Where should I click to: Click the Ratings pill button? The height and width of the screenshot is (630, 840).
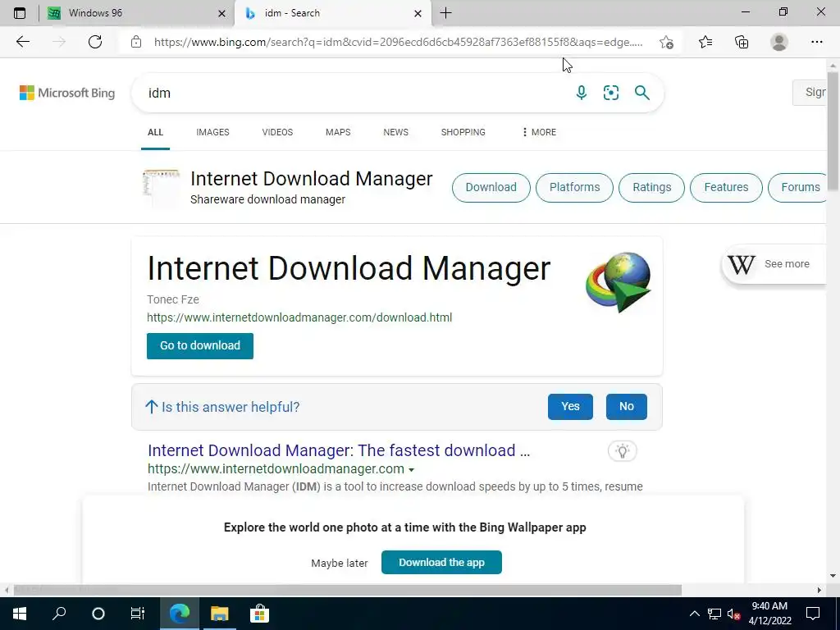pos(651,188)
